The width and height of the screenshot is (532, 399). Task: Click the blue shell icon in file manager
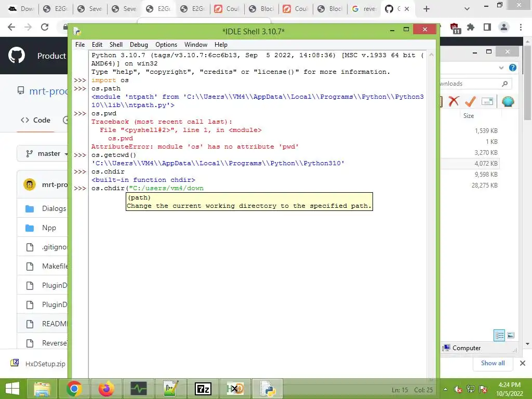coord(508,101)
